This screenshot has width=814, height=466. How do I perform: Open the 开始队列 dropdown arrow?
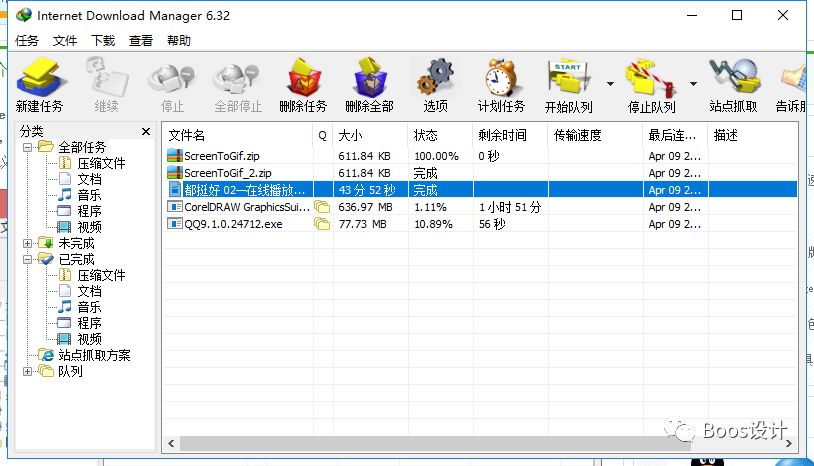click(610, 84)
